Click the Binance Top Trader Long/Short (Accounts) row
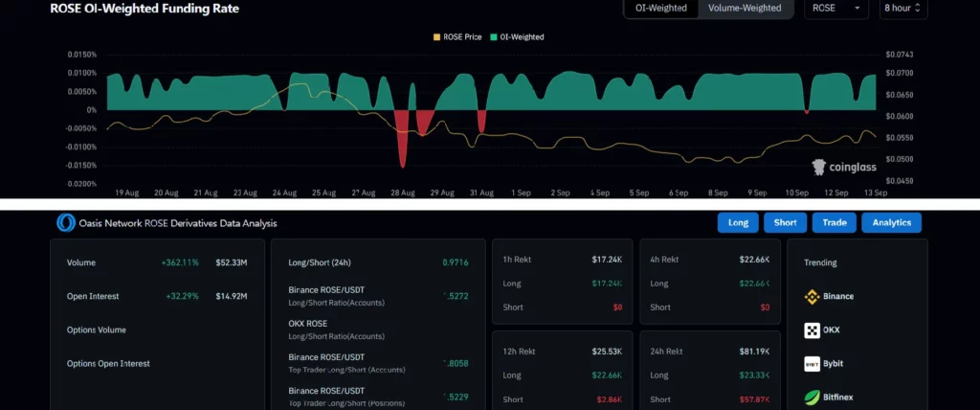 click(378, 364)
